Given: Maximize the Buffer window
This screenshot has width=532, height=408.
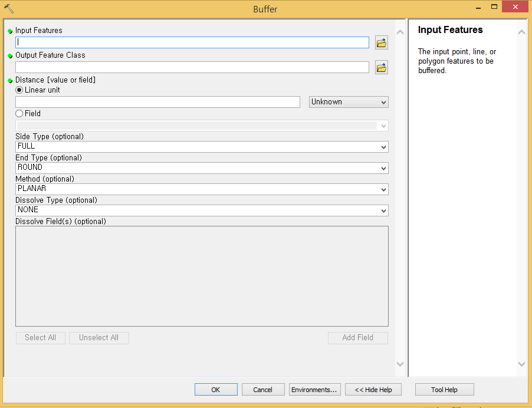Looking at the screenshot, I should pyautogui.click(x=494, y=7).
